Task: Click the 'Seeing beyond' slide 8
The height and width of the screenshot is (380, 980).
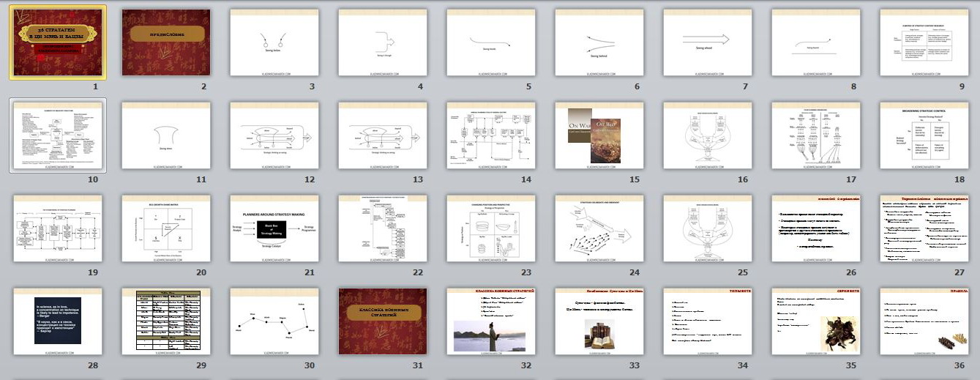Action: pyautogui.click(x=816, y=42)
